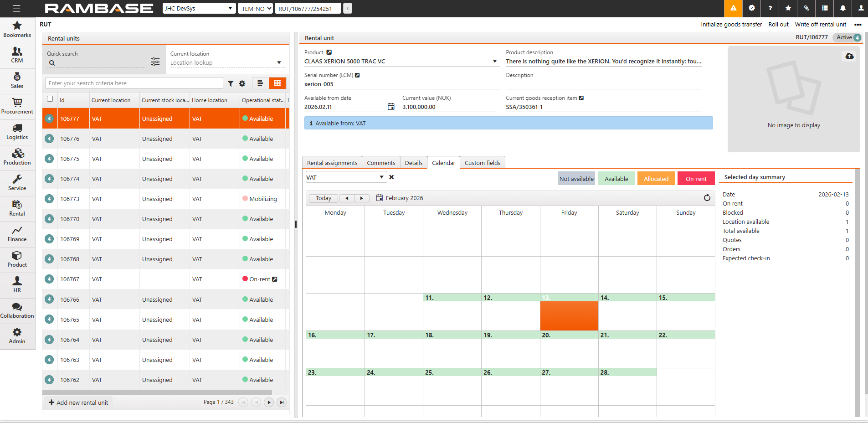Open the Product details link icon
The height and width of the screenshot is (423, 868).
[x=329, y=52]
